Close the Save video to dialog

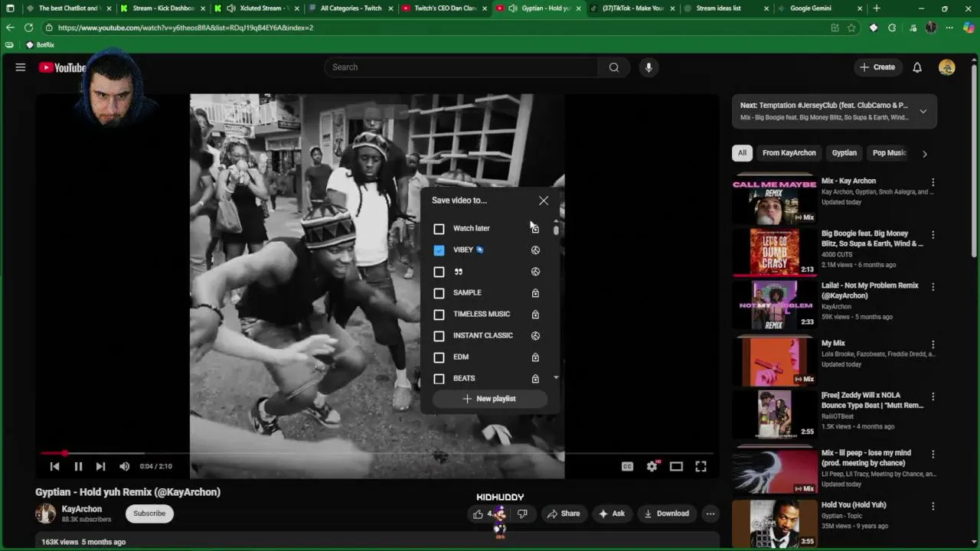pyautogui.click(x=544, y=201)
